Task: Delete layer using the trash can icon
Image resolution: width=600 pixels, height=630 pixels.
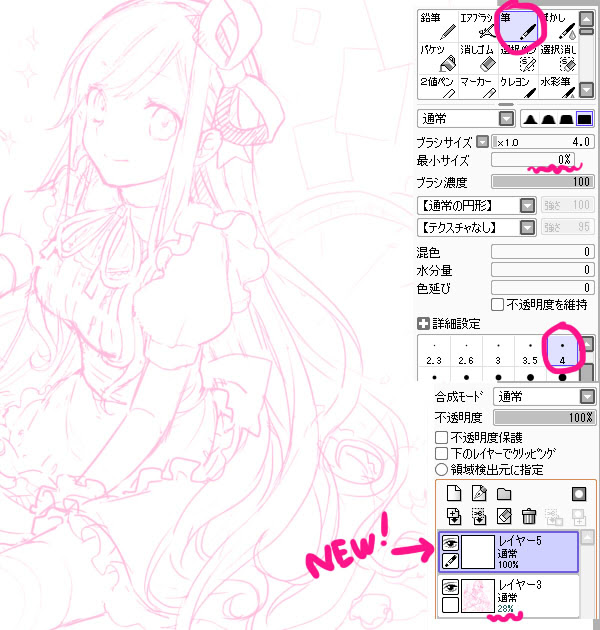Action: [529, 517]
